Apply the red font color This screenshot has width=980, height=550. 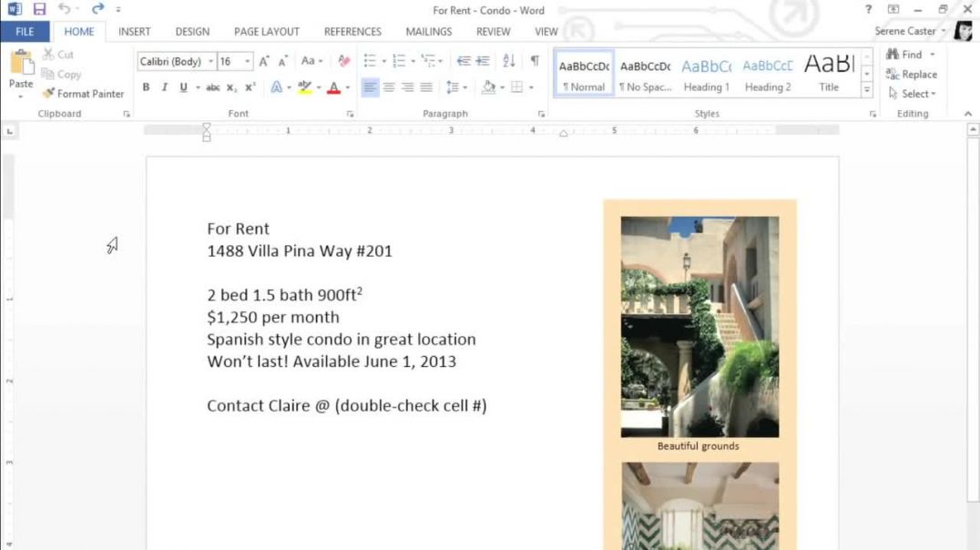pos(333,87)
